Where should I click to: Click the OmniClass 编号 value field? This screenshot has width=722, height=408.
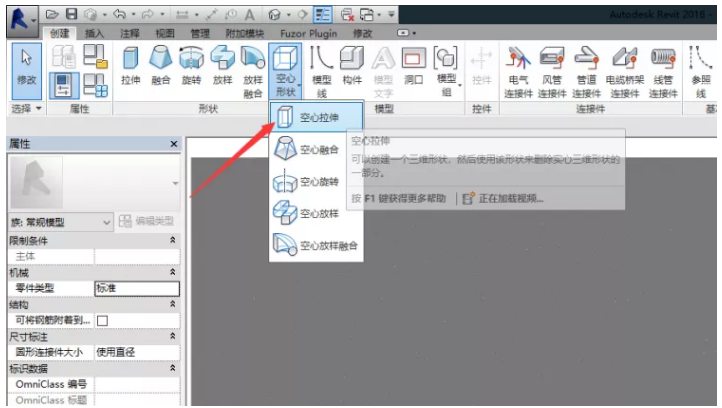(x=137, y=384)
